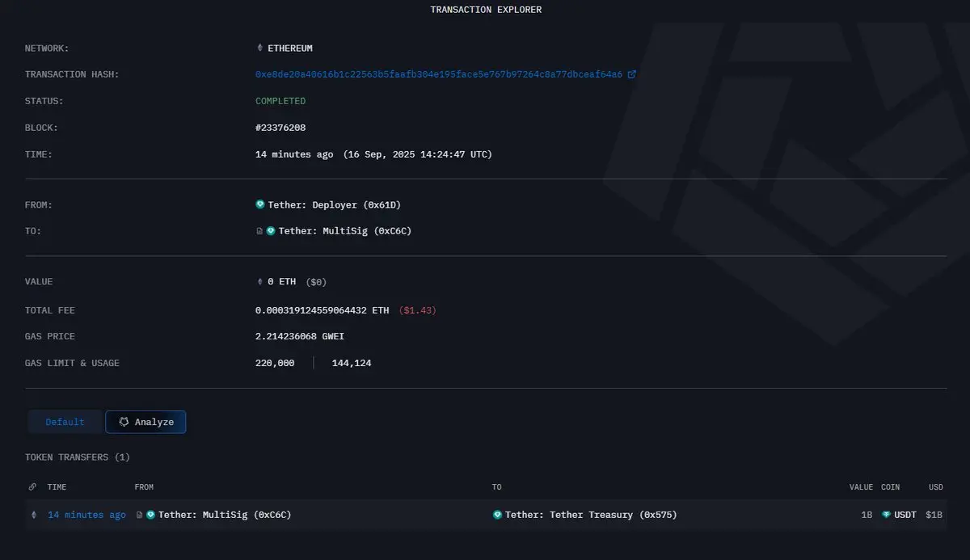Click the COMPLETED status text
970x560 pixels.
point(280,101)
